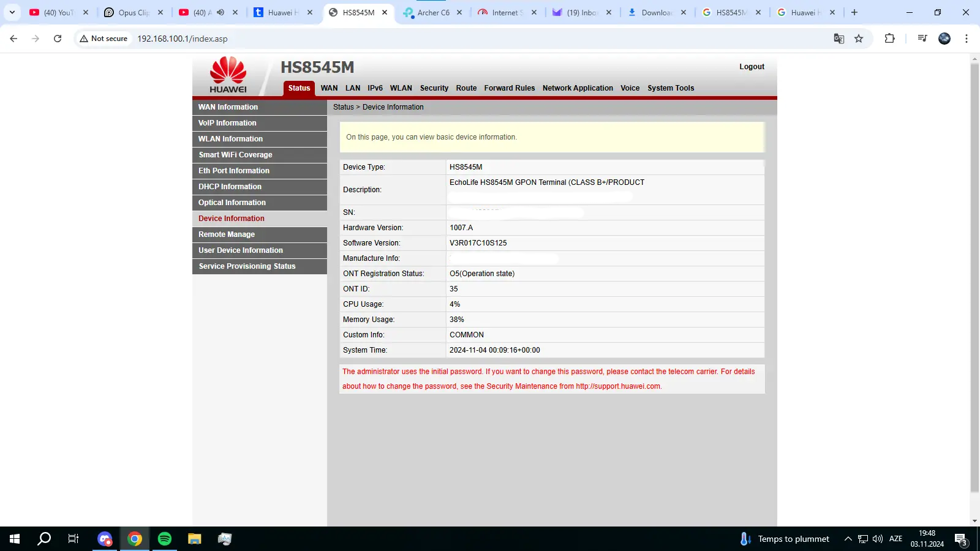Open the IPv6 menu
Screen dimensions: 980x551
pos(375,88)
